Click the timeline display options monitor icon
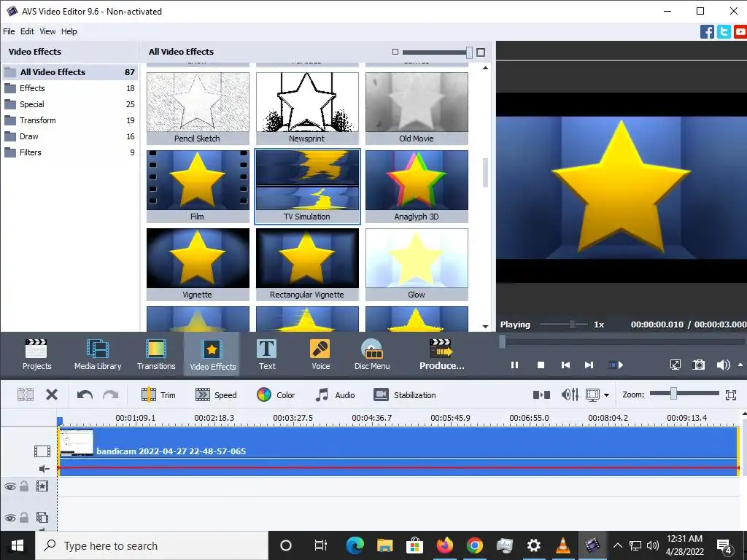Image resolution: width=747 pixels, height=560 pixels. click(x=592, y=394)
